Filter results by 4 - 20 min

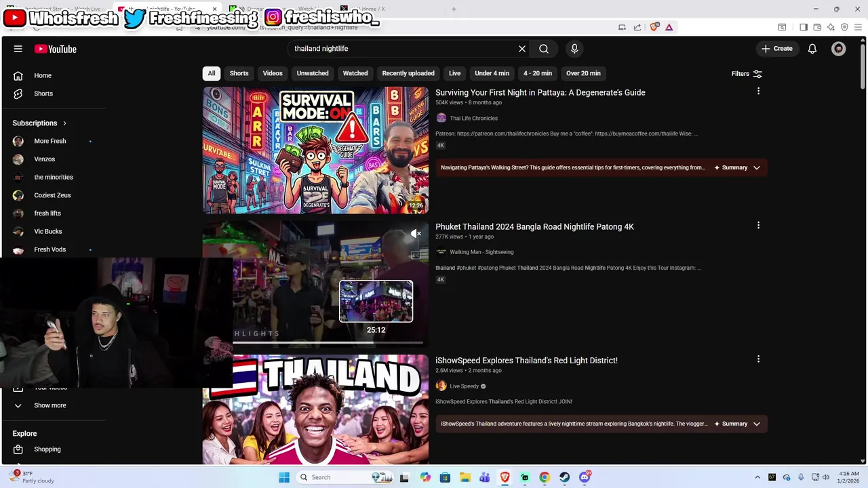tap(538, 73)
